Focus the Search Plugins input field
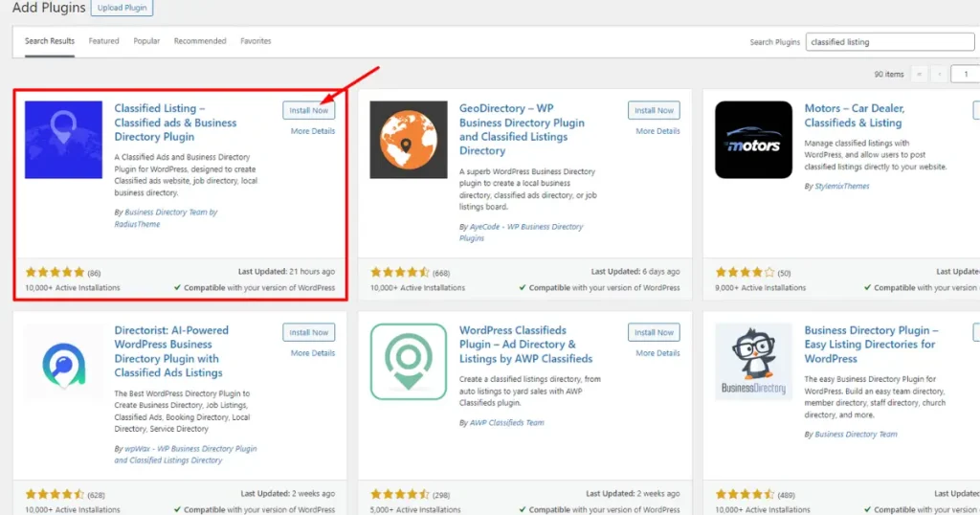This screenshot has height=515, width=980. point(889,42)
